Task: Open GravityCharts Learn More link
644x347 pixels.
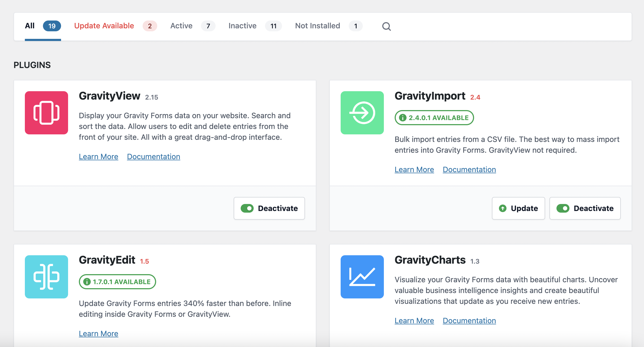Action: (x=414, y=321)
